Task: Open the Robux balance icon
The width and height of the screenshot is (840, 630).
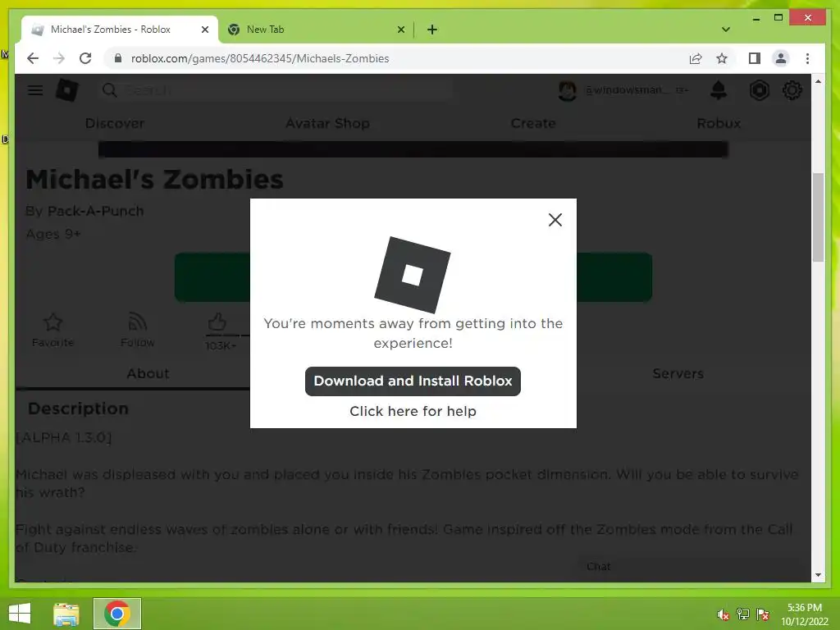Action: (759, 90)
